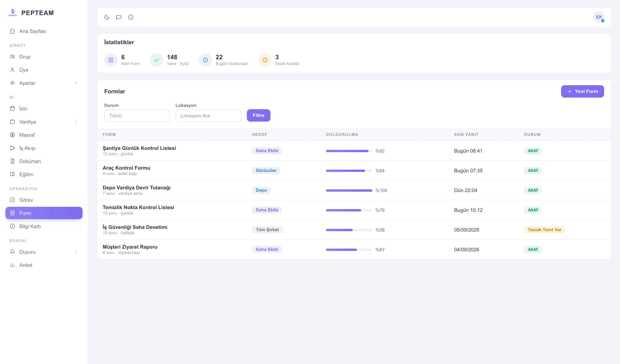Click the Yeni Form button

point(582,91)
